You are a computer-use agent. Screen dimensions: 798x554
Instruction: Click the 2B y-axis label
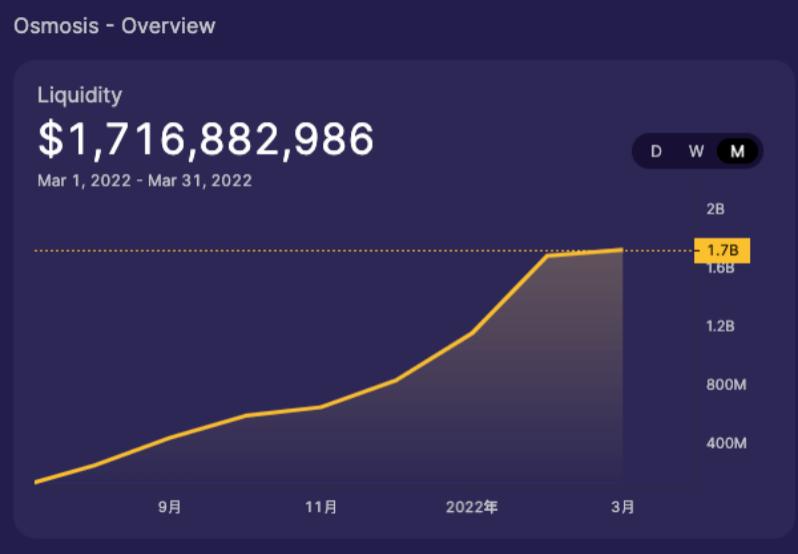[715, 208]
